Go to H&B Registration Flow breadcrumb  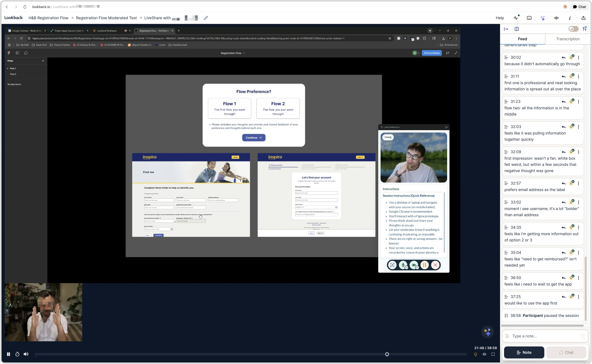tap(48, 18)
